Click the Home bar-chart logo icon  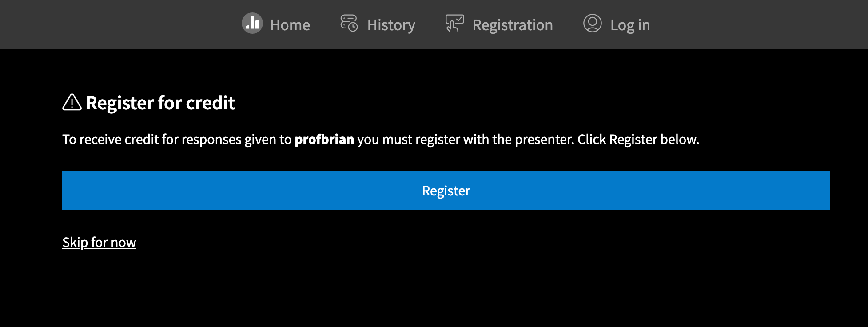[252, 23]
